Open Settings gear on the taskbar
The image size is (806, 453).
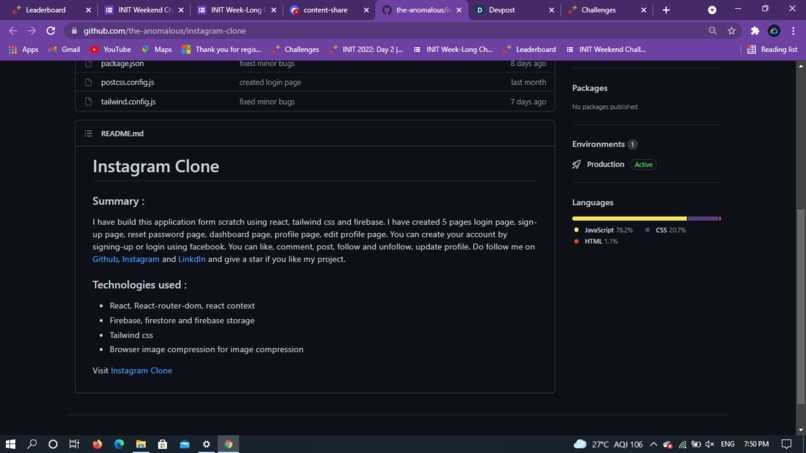click(206, 444)
